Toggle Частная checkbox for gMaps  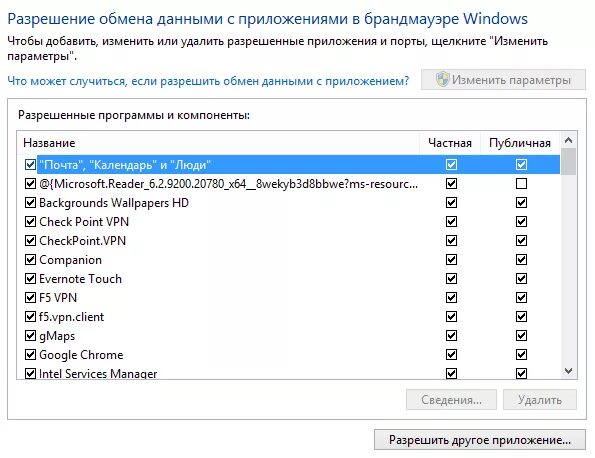[x=451, y=335]
